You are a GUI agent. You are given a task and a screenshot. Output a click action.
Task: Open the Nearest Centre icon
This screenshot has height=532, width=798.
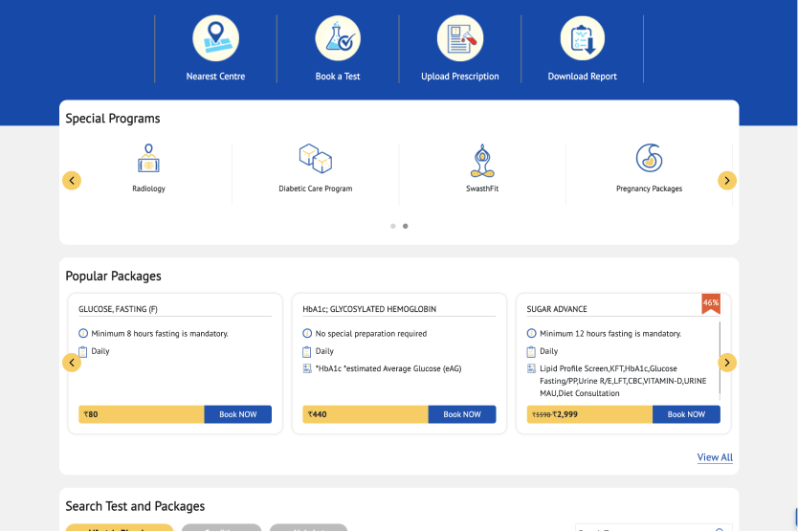tap(215, 38)
